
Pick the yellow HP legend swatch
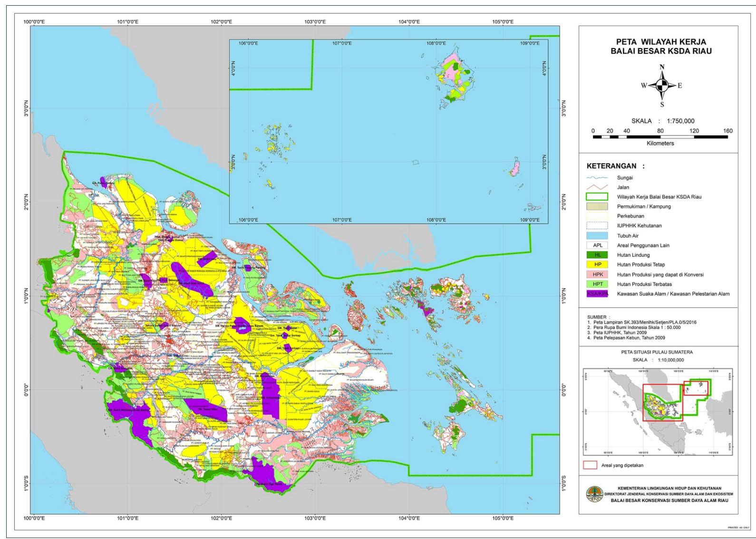click(x=597, y=265)
